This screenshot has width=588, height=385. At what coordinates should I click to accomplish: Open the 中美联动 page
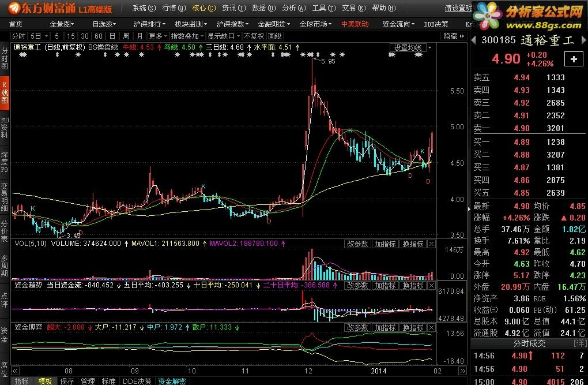click(355, 24)
